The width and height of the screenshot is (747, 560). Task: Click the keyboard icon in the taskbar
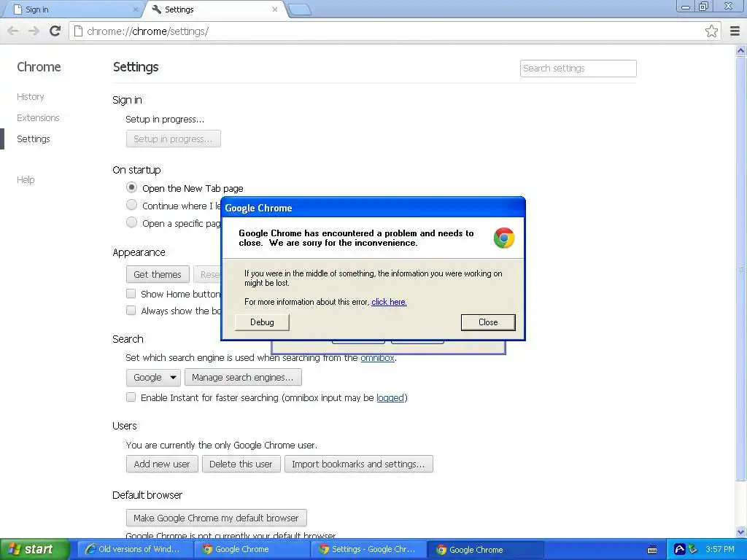pos(652,550)
